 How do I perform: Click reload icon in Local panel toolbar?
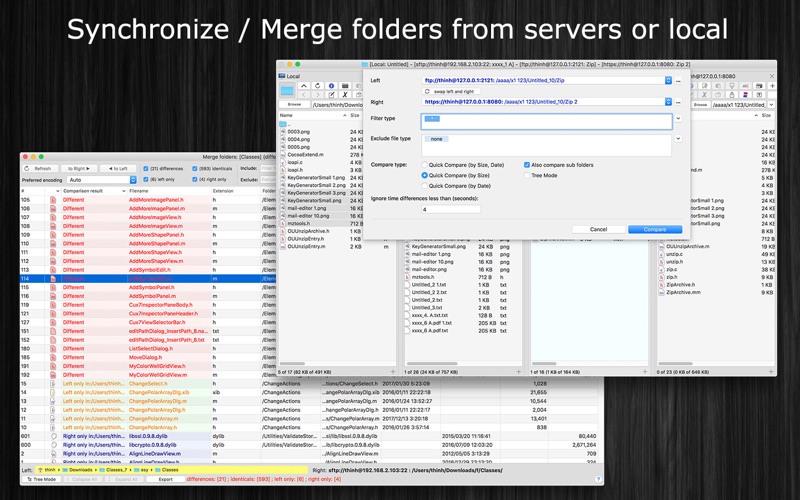pyautogui.click(x=317, y=86)
